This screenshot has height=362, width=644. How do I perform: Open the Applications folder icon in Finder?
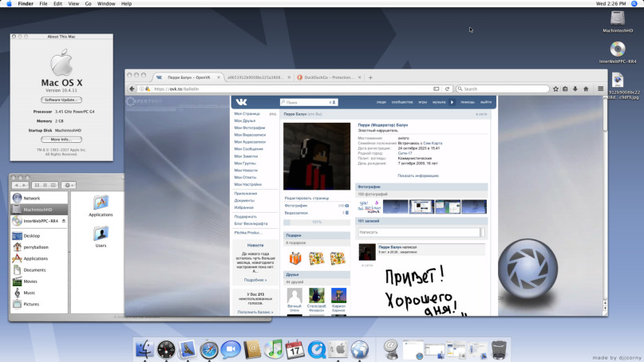coord(101,204)
